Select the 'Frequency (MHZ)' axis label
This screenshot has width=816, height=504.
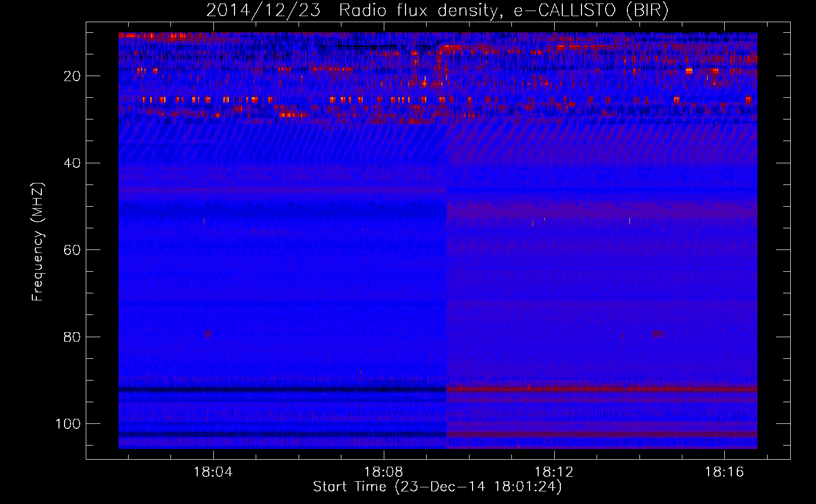pos(38,242)
